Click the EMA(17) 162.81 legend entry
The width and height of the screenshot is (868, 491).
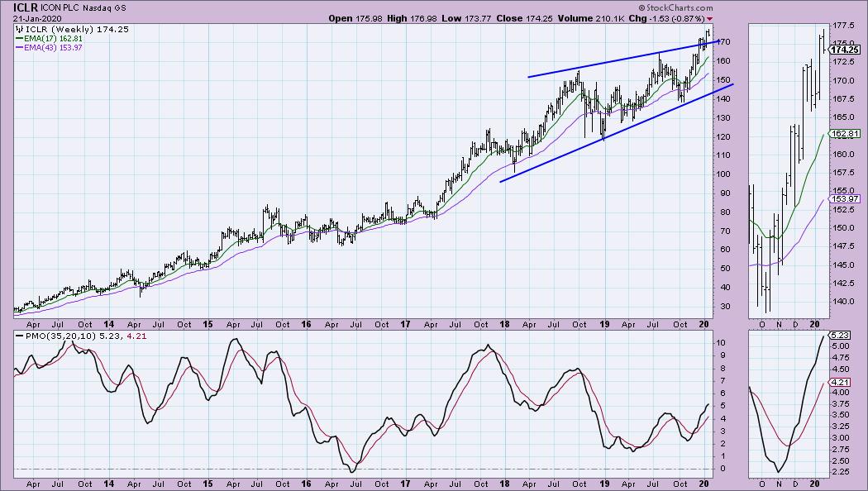[50, 39]
